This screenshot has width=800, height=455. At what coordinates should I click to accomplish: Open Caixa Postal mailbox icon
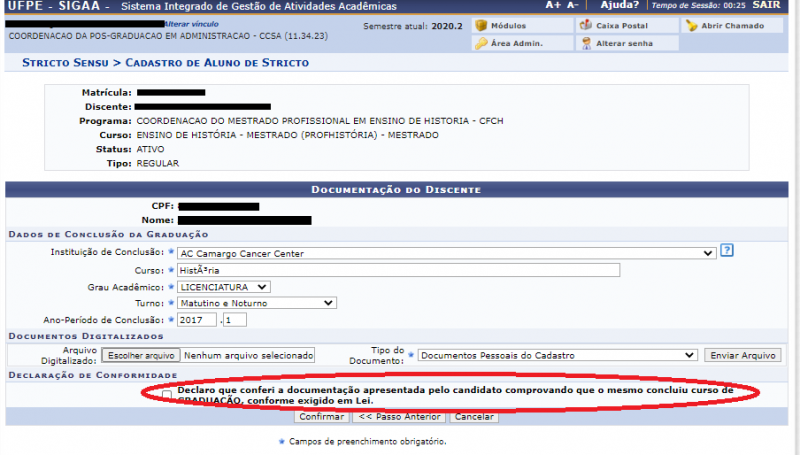[x=586, y=25]
